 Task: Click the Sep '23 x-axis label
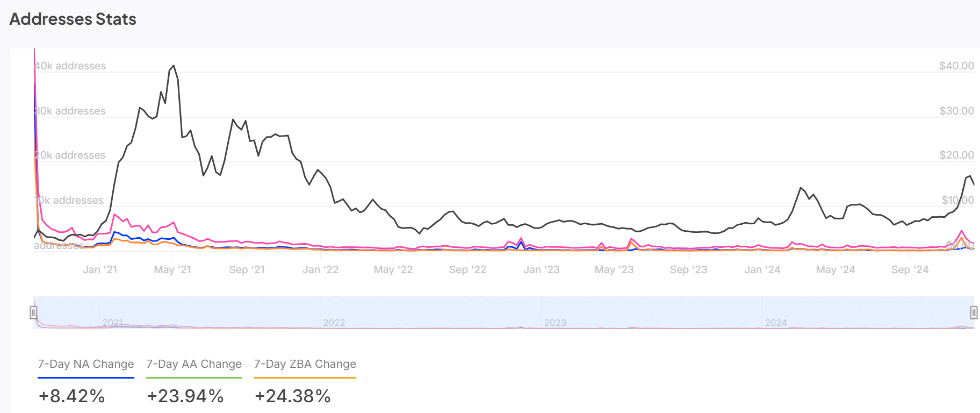pyautogui.click(x=688, y=269)
